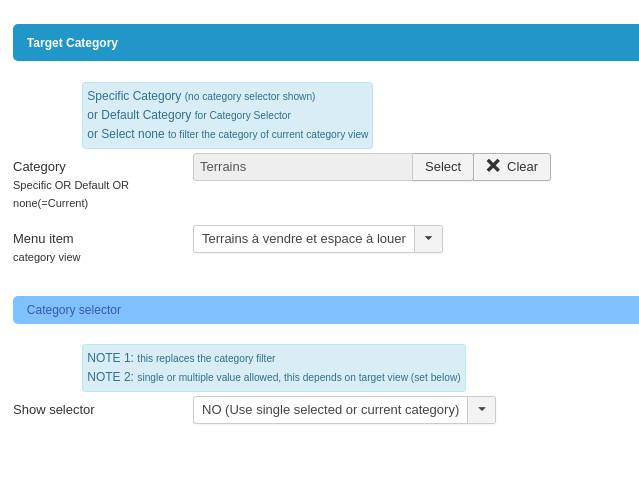Click the Clear button text label

pyautogui.click(x=522, y=167)
